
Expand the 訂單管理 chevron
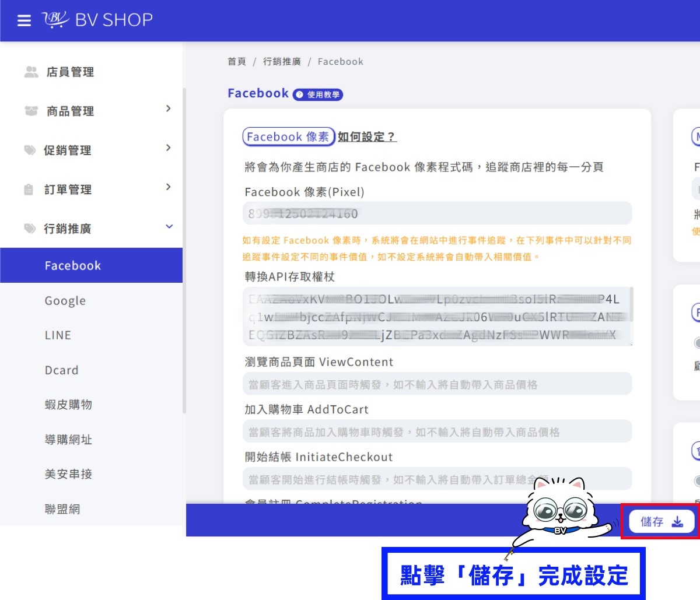[168, 187]
